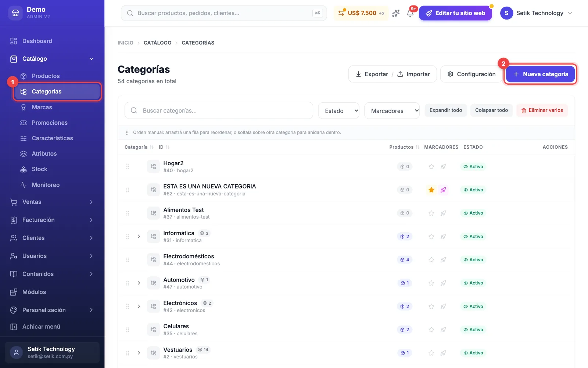Click the global Buscar productos, pedidos search box

pos(223,13)
